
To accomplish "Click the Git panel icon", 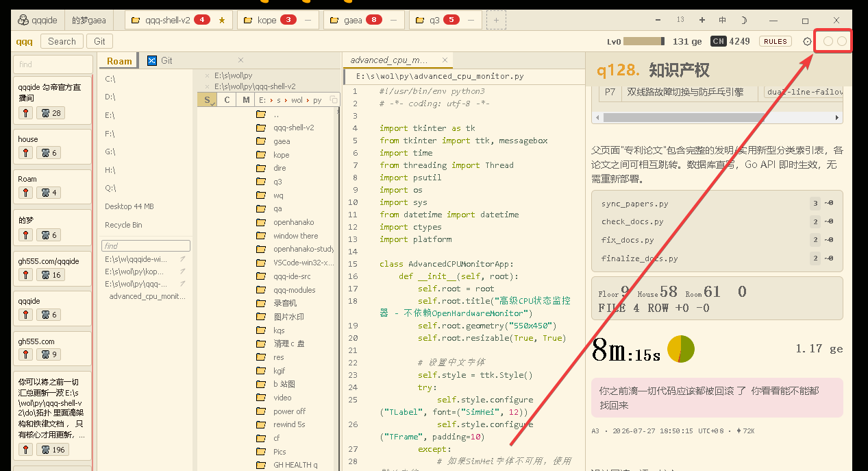I will pyautogui.click(x=152, y=60).
